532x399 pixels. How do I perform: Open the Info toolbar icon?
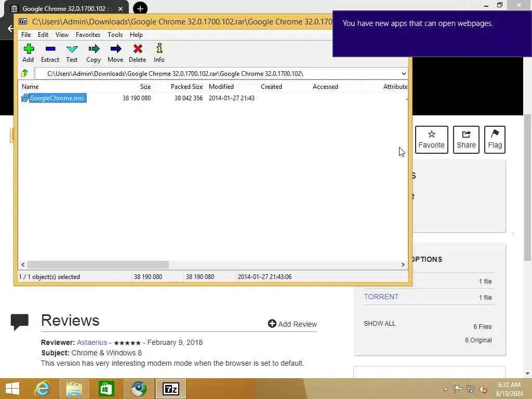click(159, 53)
